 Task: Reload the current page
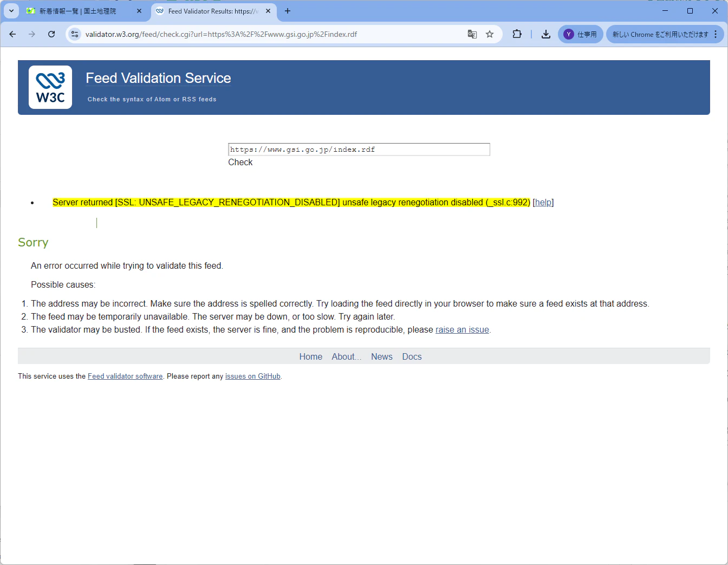click(x=51, y=34)
